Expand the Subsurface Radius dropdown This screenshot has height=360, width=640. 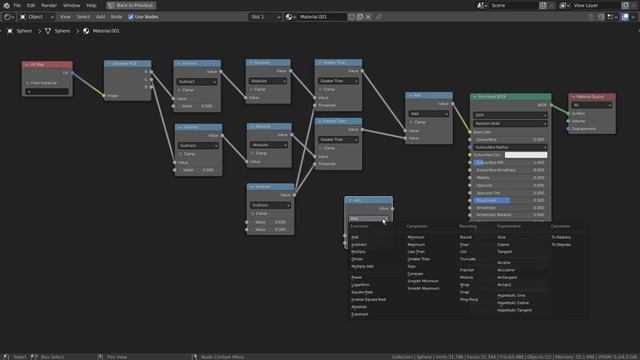510,147
